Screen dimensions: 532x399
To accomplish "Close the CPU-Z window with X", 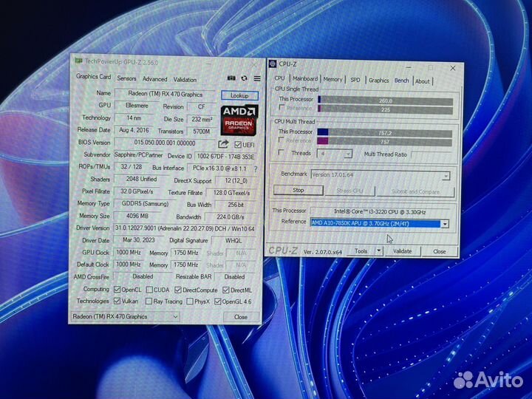I will [453, 68].
